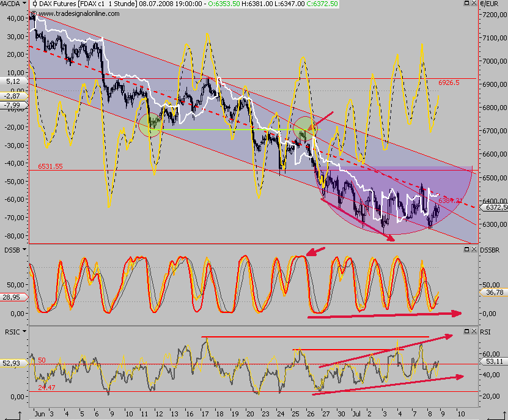
Task: Click the 24.47 RSI level label
Action: click(x=46, y=387)
